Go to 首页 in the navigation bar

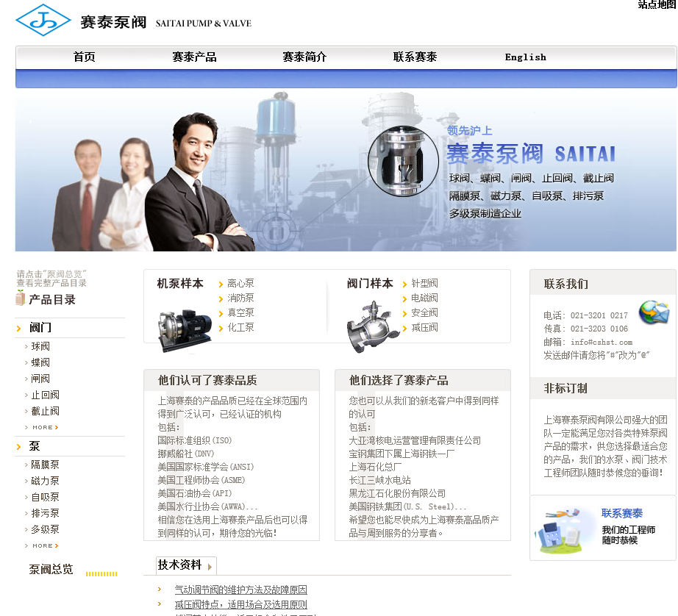(85, 57)
